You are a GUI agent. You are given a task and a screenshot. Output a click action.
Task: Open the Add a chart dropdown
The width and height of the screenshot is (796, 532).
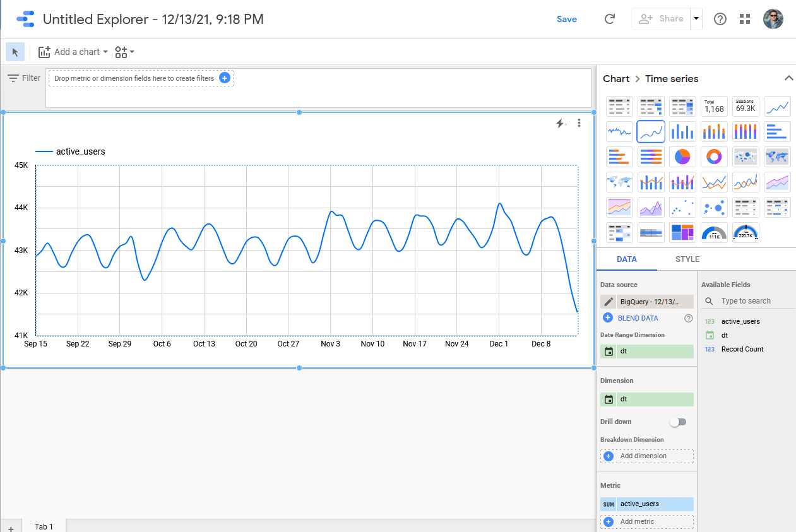(x=73, y=52)
